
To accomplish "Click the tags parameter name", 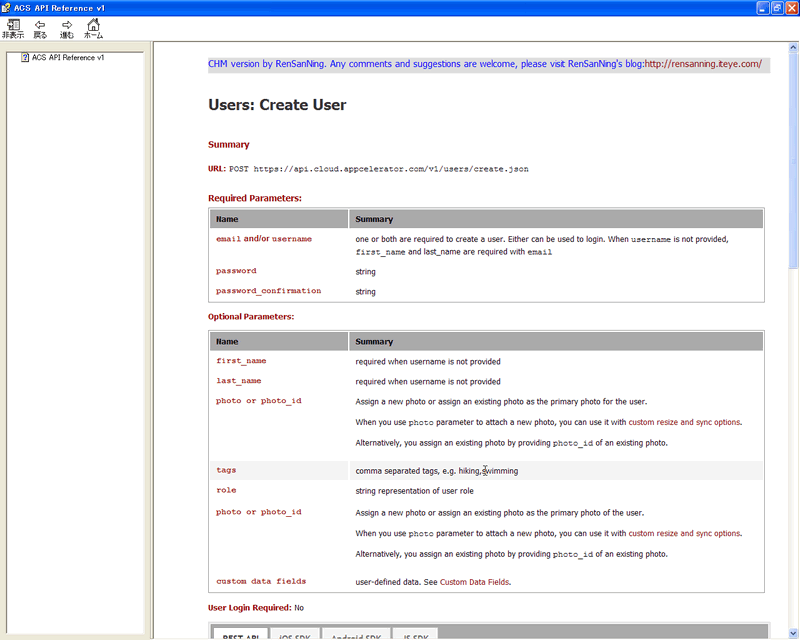I will (226, 470).
